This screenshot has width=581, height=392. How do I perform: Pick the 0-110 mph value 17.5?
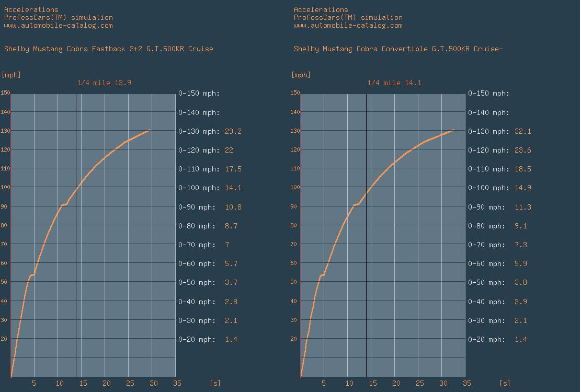(233, 169)
